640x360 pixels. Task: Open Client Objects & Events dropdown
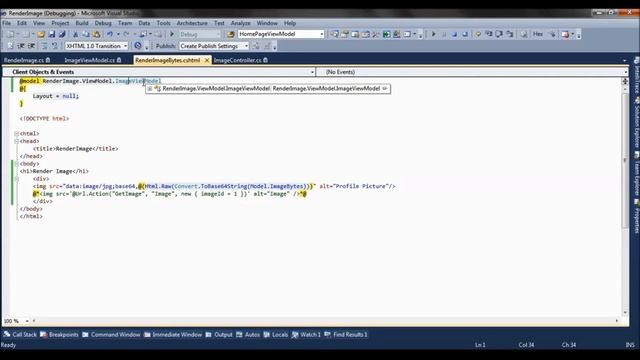[159, 72]
